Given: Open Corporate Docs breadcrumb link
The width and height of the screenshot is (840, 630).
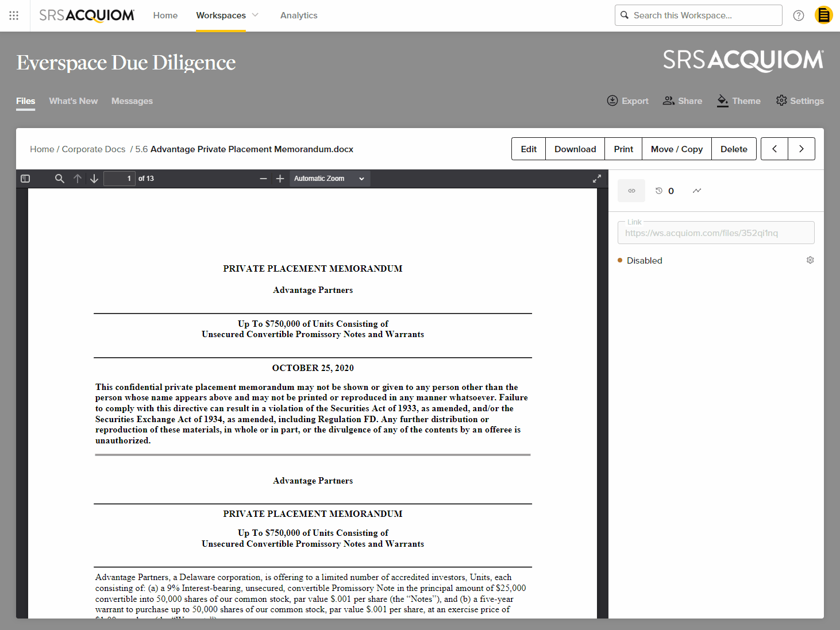Looking at the screenshot, I should (x=94, y=149).
